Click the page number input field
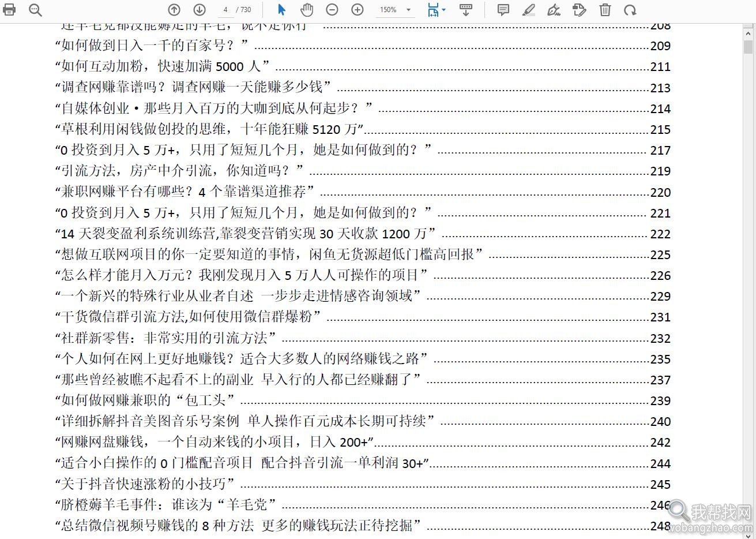 pyautogui.click(x=225, y=9)
